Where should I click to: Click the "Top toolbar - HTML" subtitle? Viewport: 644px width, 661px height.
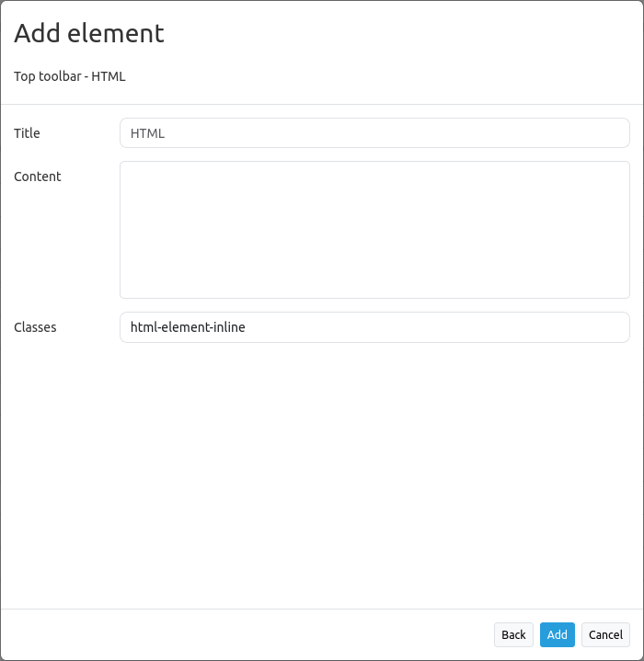tap(70, 76)
